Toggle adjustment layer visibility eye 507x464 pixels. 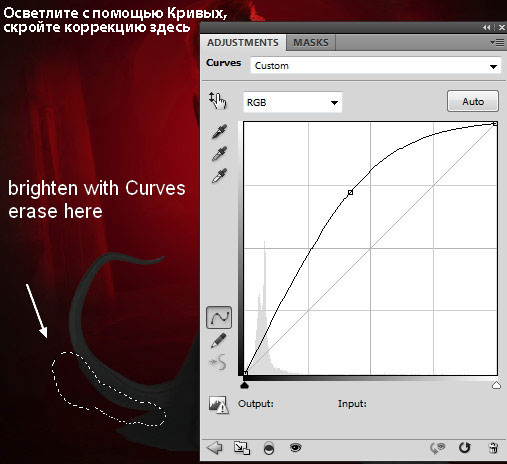(295, 448)
